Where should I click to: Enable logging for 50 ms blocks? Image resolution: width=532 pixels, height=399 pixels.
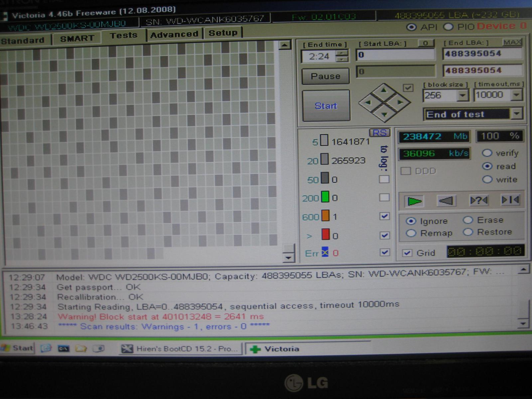[384, 179]
